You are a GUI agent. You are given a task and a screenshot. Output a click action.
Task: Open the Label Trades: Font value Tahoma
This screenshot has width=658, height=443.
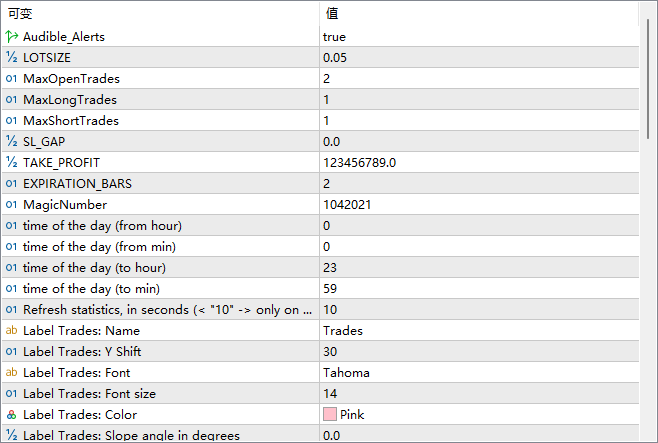346,372
